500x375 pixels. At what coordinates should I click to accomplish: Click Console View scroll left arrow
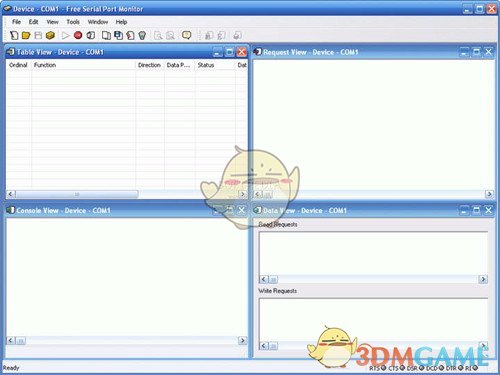(11, 340)
